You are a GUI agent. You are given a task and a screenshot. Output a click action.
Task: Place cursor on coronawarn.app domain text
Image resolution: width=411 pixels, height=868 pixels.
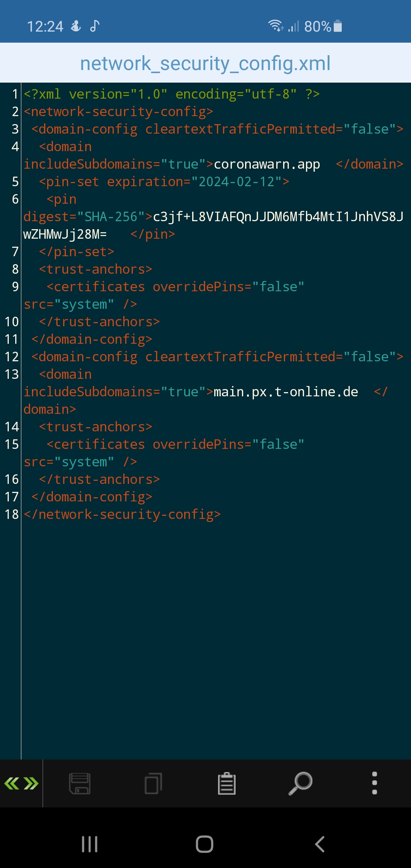pyautogui.click(x=267, y=164)
